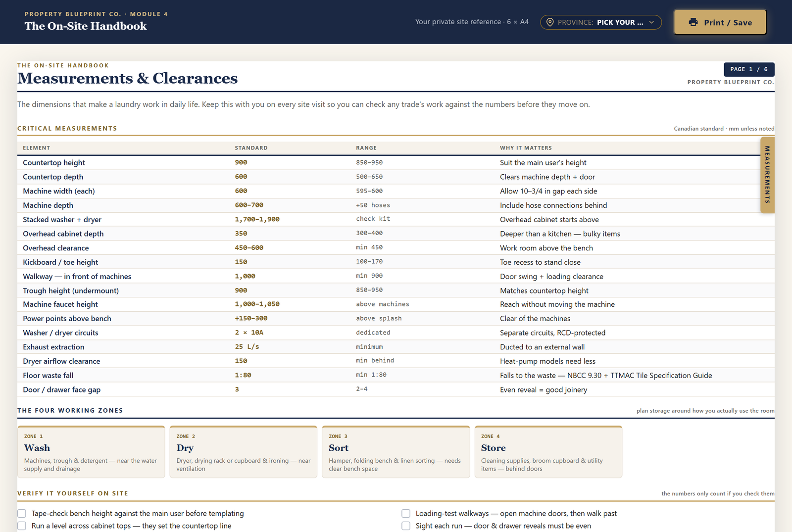Image resolution: width=792 pixels, height=532 pixels.
Task: Click The On-Site Handbook title in header
Action: coord(86,26)
